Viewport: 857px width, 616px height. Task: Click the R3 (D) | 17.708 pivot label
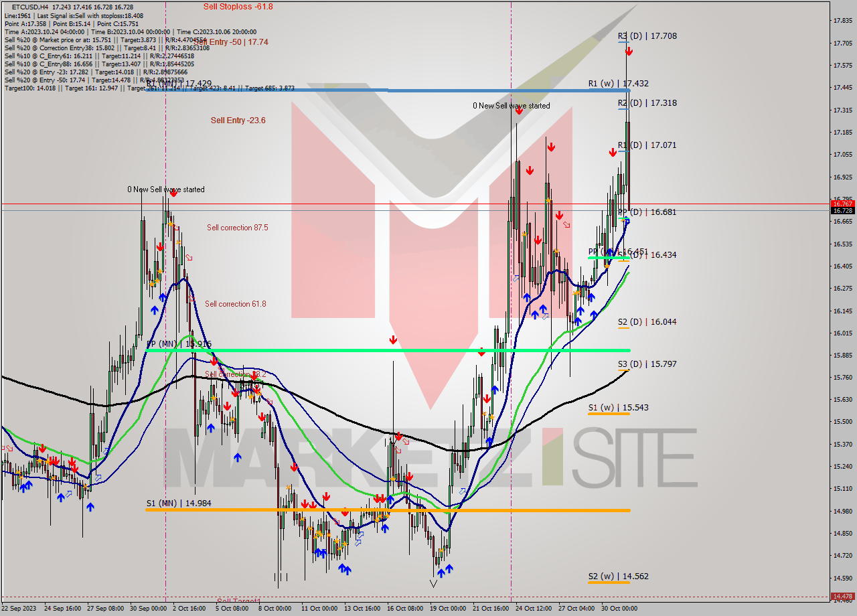coord(647,36)
